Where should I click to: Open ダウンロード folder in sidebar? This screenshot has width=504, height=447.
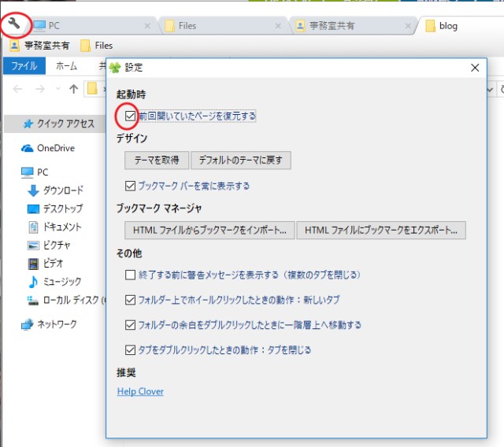33,190
